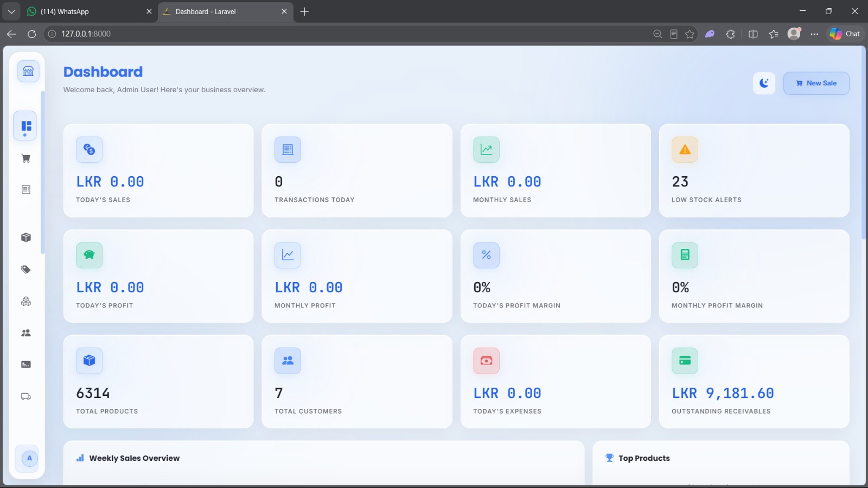The height and width of the screenshot is (488, 868).
Task: Click the box icon on Total Products card
Action: [x=90, y=361]
